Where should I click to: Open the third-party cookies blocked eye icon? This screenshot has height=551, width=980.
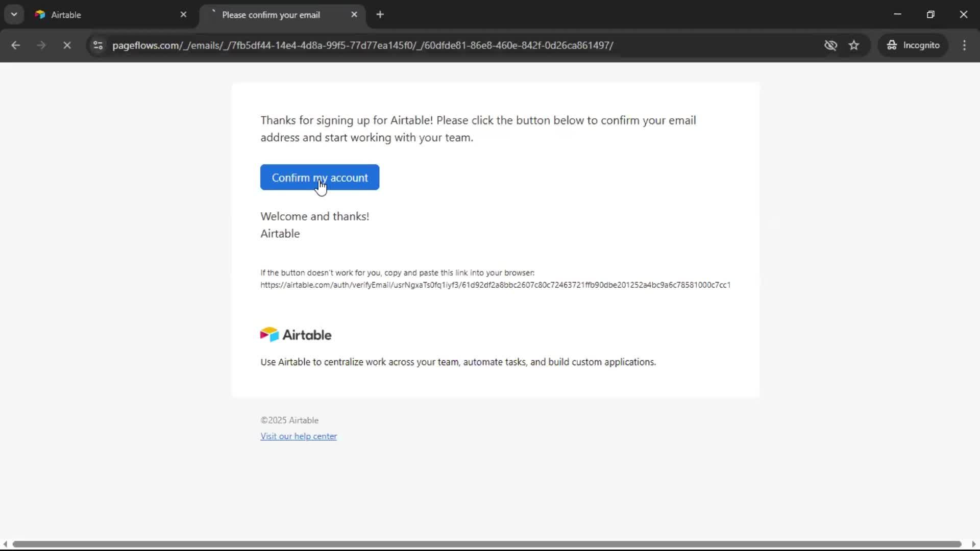pos(830,45)
